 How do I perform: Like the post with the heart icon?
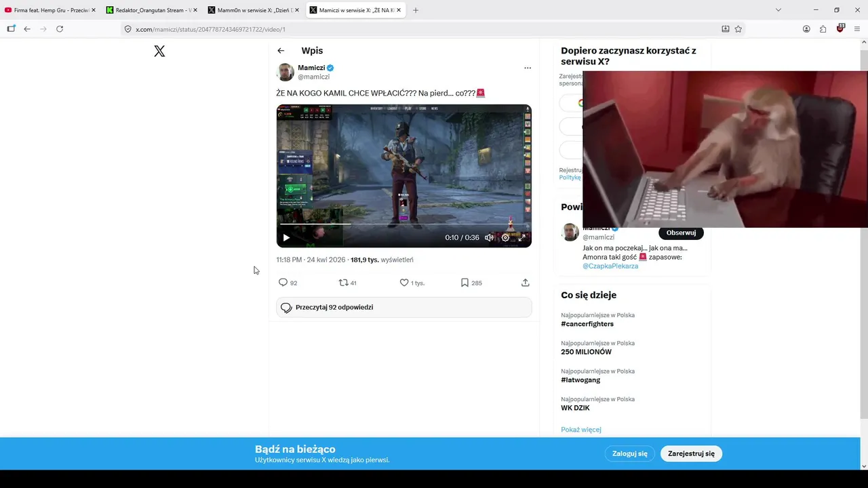pyautogui.click(x=404, y=283)
